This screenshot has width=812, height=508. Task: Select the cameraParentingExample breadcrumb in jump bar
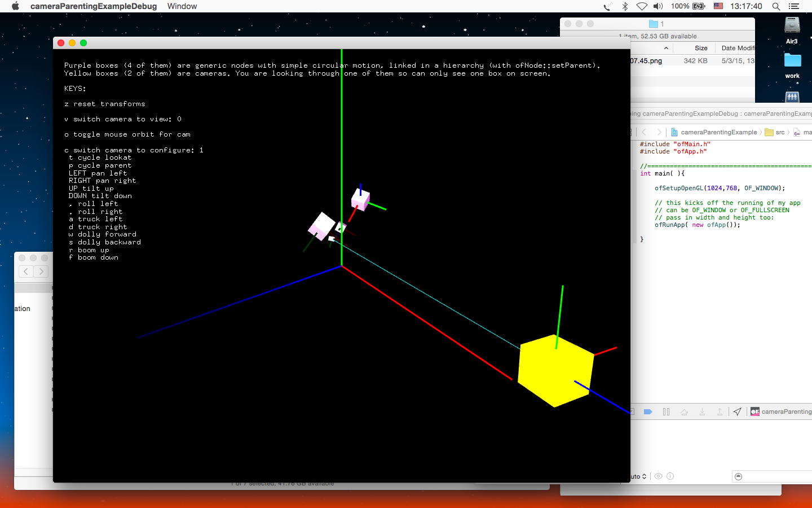(718, 132)
